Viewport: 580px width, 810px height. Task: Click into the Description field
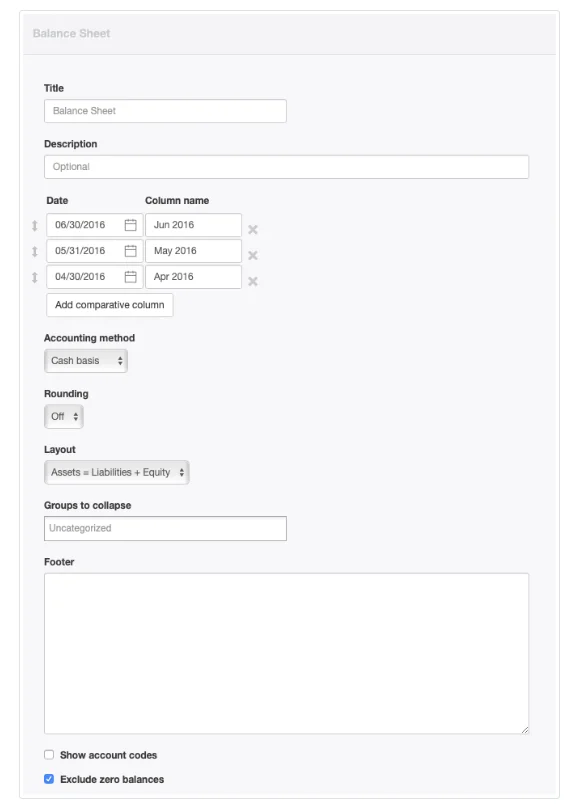pos(287,167)
